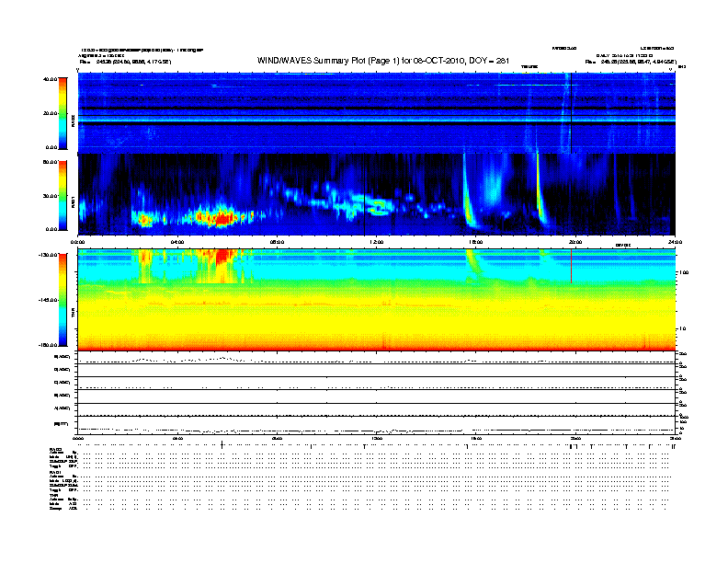Click the top-left Rs position coordinates text

125,62
